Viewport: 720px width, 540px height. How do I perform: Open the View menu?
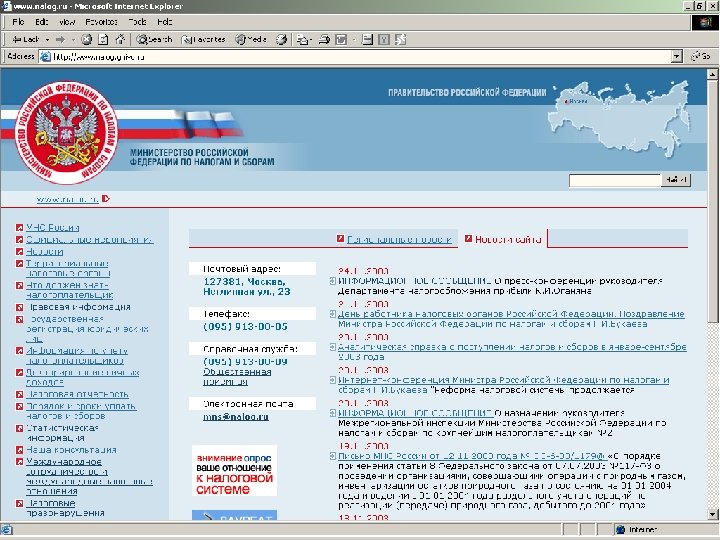(x=67, y=22)
